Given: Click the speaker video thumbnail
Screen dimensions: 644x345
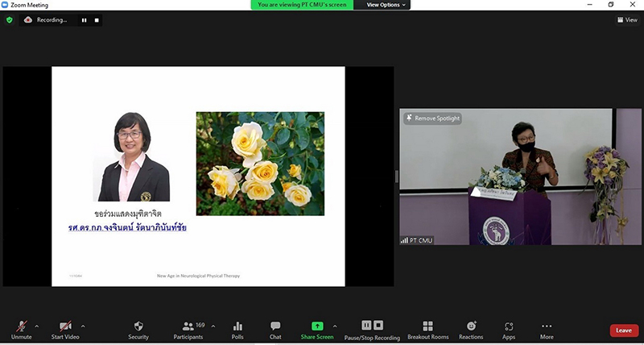Looking at the screenshot, I should 520,177.
